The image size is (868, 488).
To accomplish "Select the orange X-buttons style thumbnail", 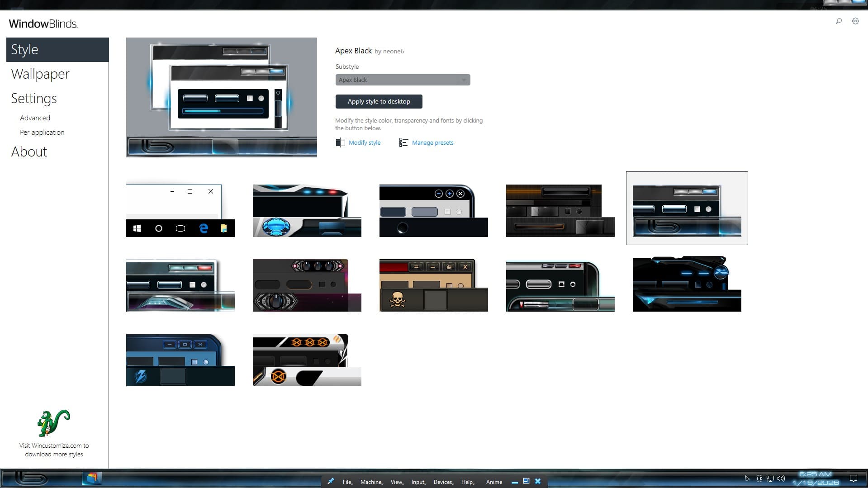I will pos(307,360).
